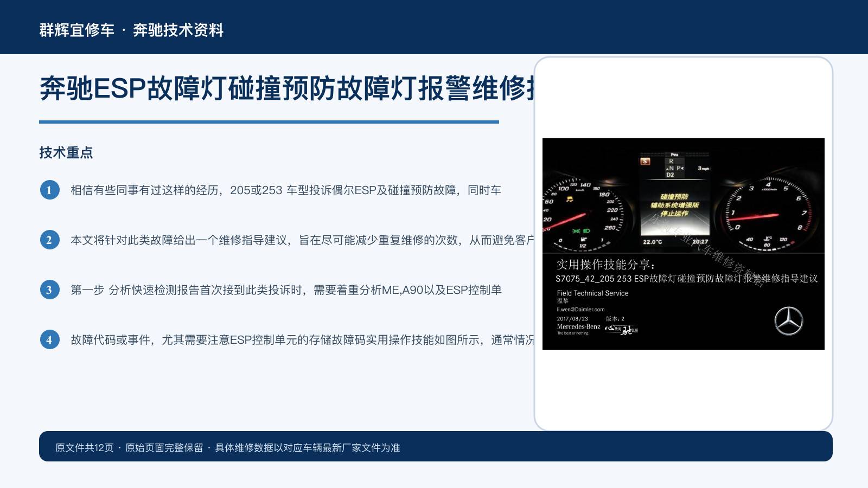Viewport: 868px width, 488px height.
Task: Select the 原始页面完整保留 footer note
Action: tap(164, 448)
